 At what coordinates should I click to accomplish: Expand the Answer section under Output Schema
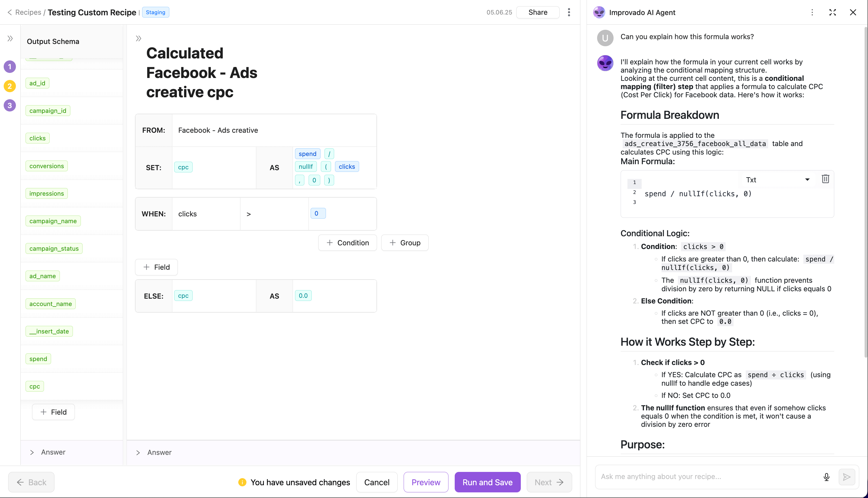click(32, 452)
